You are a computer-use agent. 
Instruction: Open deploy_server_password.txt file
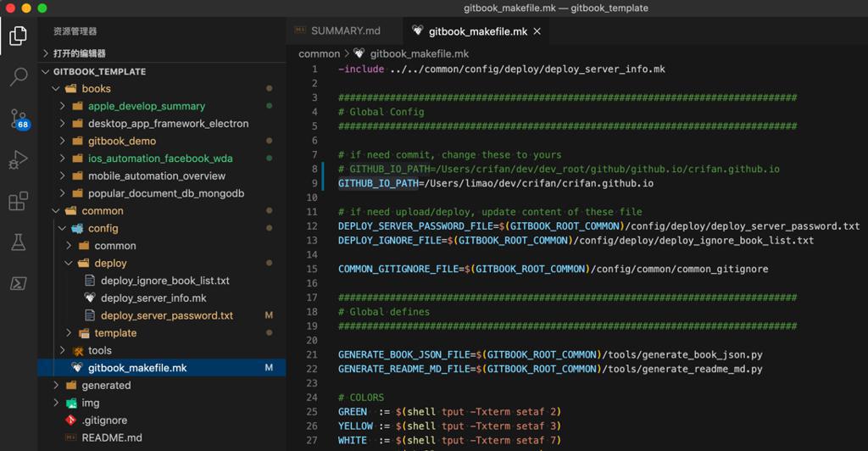[166, 315]
